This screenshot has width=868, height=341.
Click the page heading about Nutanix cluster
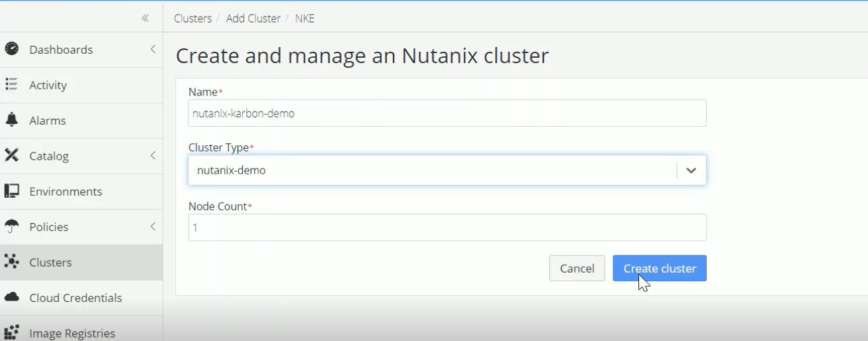coord(362,55)
